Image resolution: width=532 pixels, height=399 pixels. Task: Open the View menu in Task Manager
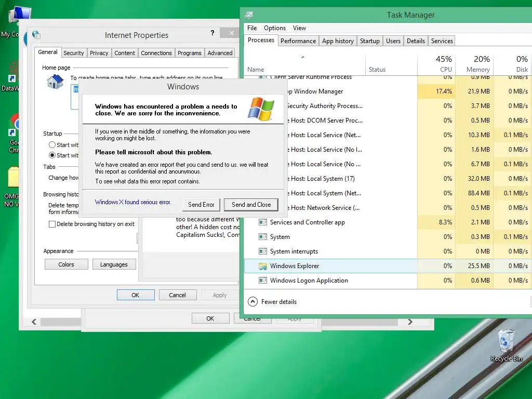[x=299, y=28]
